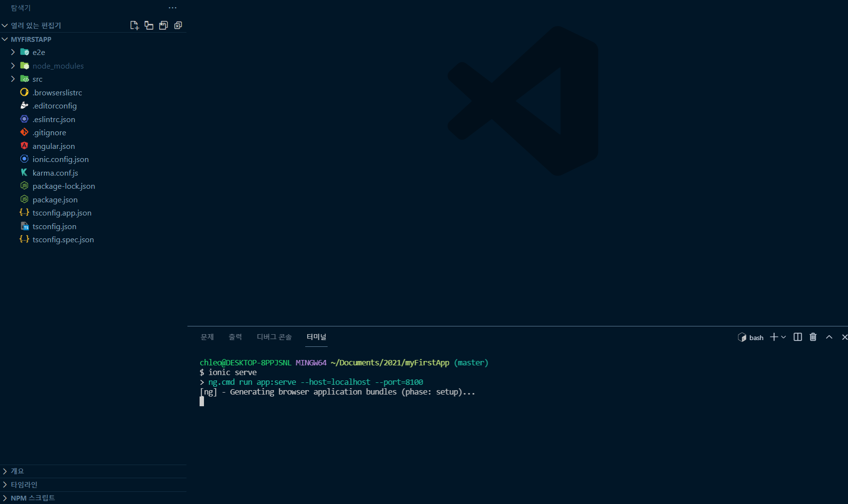Click the New File icon in explorer header

tap(134, 25)
